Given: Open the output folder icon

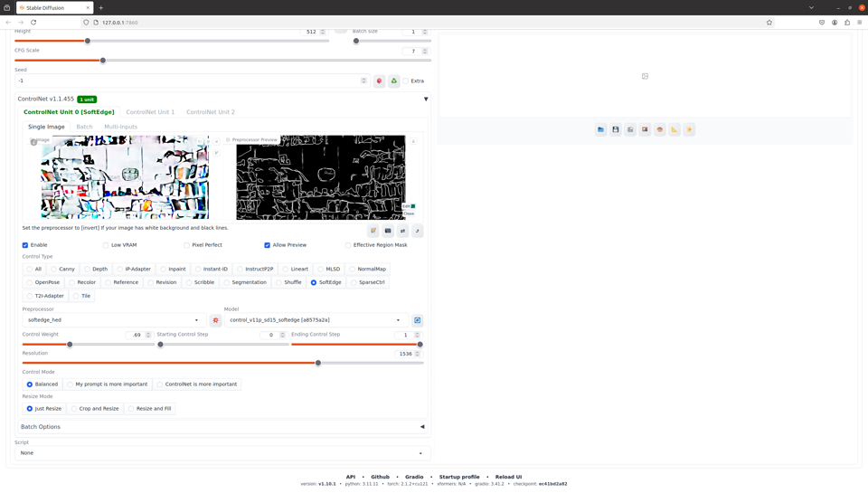Looking at the screenshot, I should (600, 129).
